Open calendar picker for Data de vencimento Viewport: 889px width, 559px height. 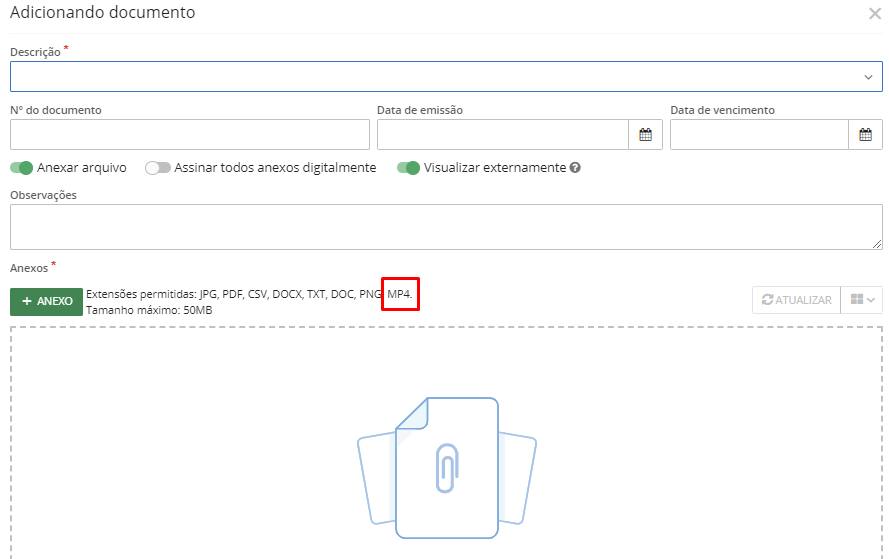coord(865,135)
